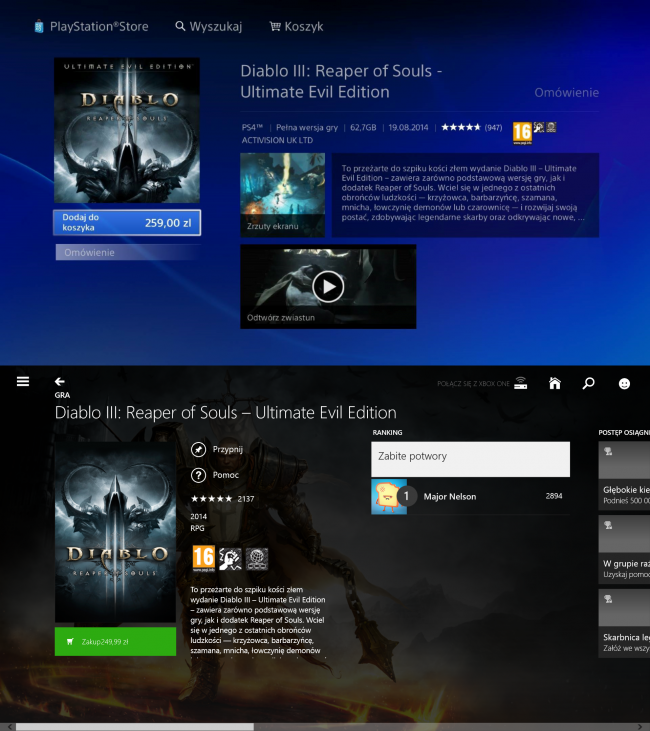This screenshot has width=650, height=731.
Task: Select the PlayStation Store text link
Action: coord(99,27)
